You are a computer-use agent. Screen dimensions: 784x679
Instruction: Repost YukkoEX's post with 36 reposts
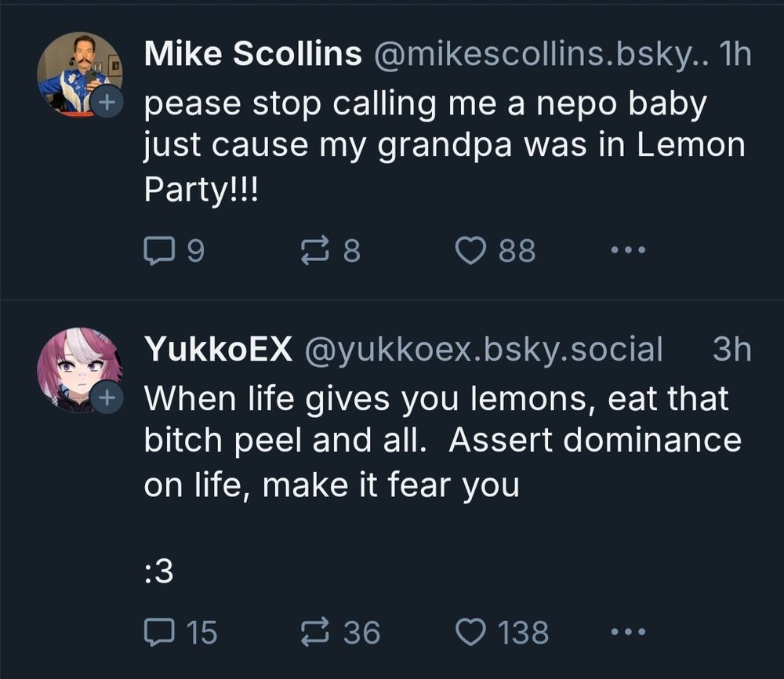(x=318, y=632)
